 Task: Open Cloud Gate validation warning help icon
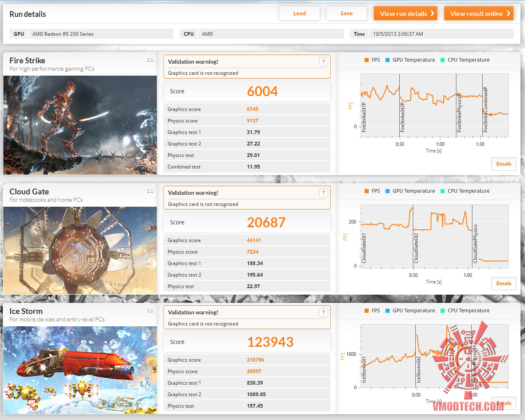tap(323, 193)
